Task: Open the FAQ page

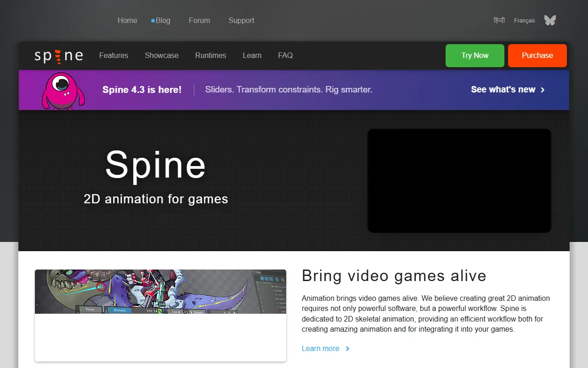Action: pos(285,55)
